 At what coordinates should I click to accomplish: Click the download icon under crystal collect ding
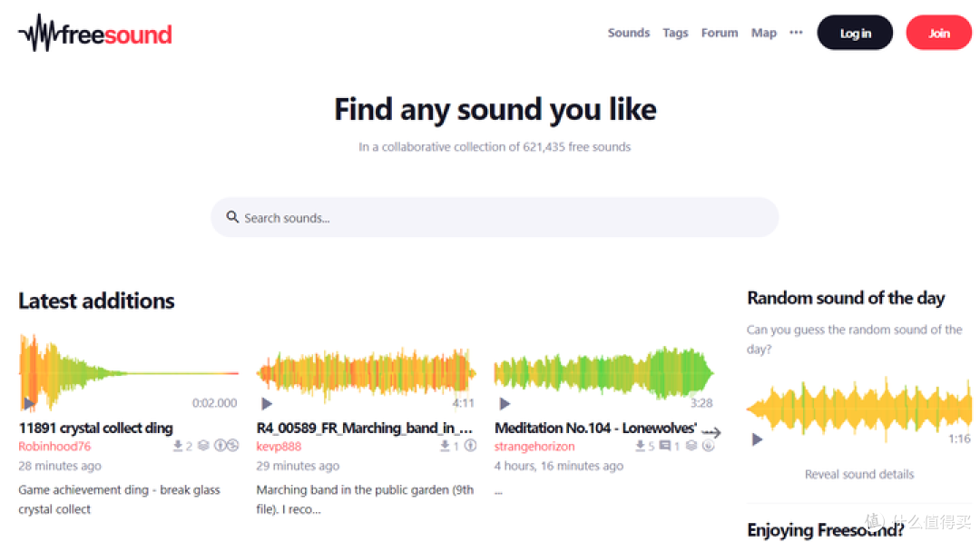pos(178,446)
